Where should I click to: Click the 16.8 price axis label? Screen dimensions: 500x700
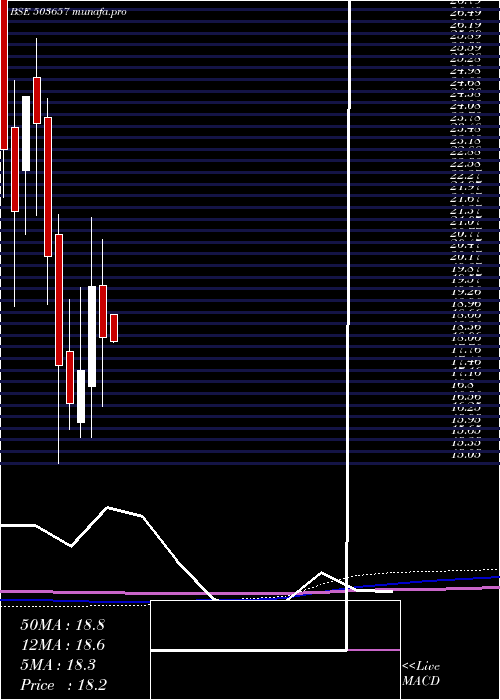tap(462, 385)
